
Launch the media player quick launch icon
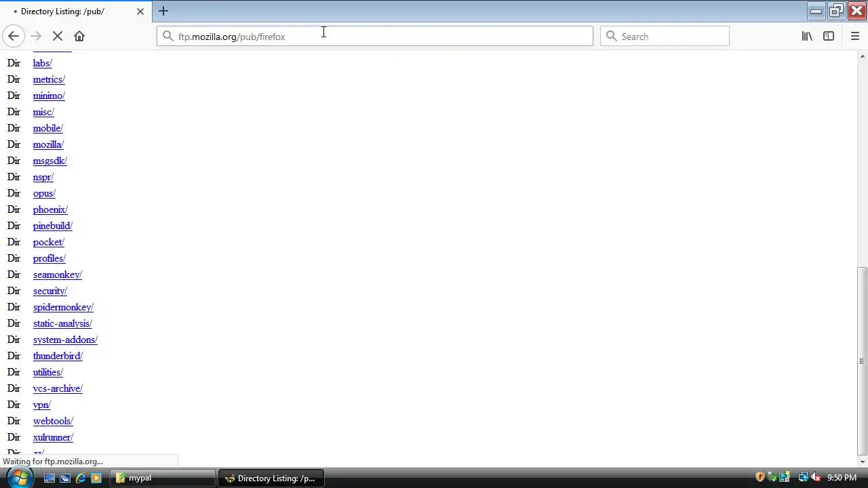tap(96, 478)
